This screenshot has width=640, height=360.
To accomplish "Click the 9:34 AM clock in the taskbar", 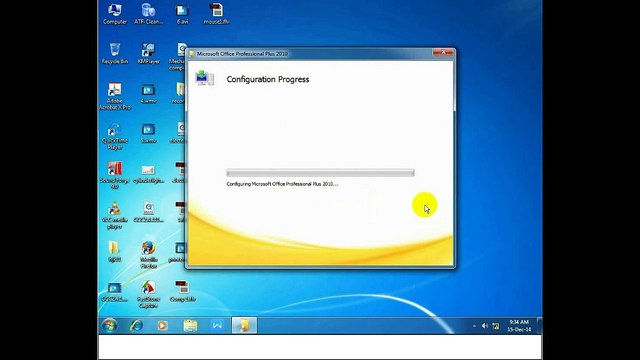I will [x=519, y=326].
